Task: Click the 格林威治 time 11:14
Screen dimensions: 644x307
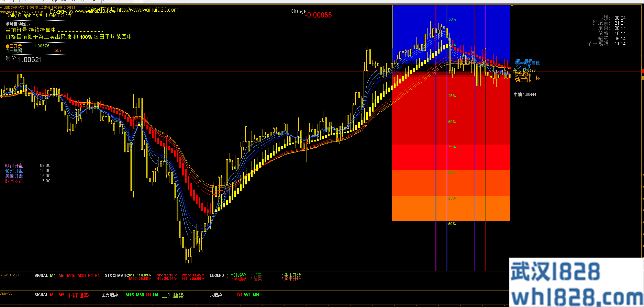Action: tap(620, 44)
